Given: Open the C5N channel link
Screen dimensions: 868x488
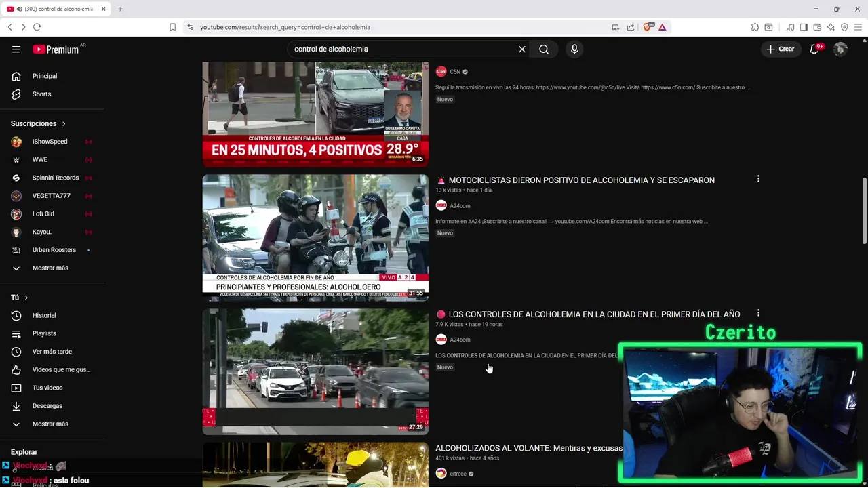Looking at the screenshot, I should 455,72.
